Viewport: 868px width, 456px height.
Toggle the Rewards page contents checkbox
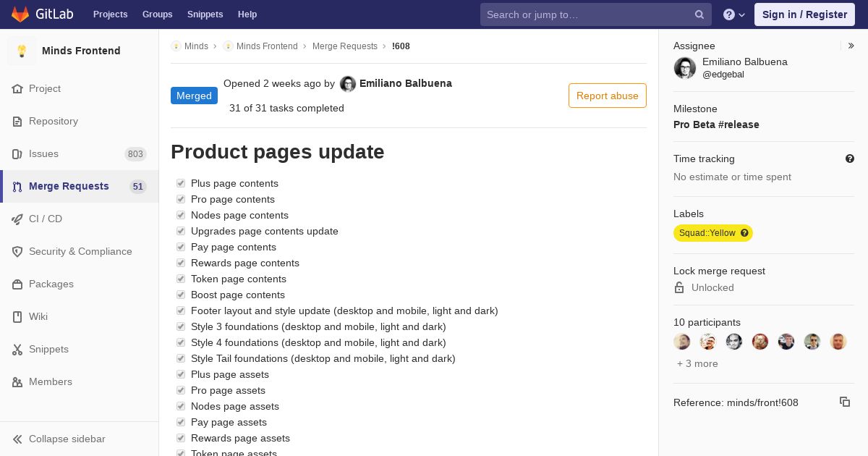click(181, 263)
